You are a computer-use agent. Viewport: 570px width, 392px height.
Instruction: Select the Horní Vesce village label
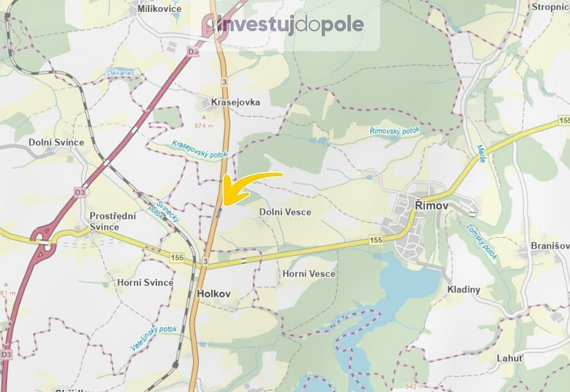(x=309, y=274)
